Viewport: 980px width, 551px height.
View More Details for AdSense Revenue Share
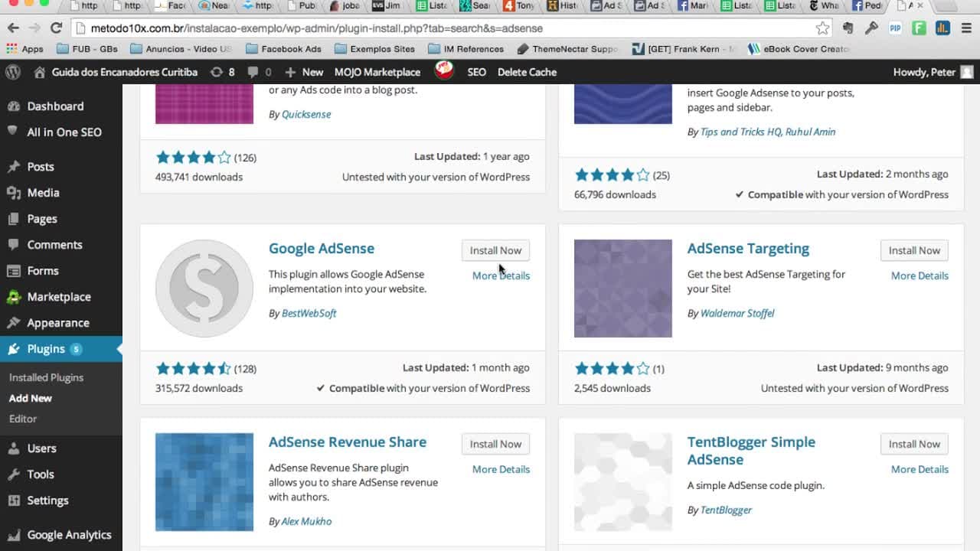point(501,469)
